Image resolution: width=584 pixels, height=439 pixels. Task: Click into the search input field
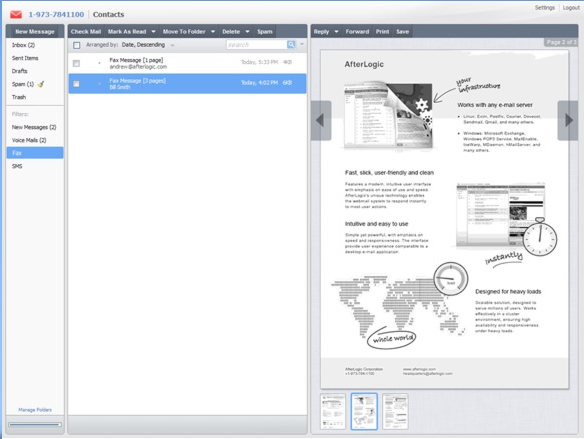257,44
